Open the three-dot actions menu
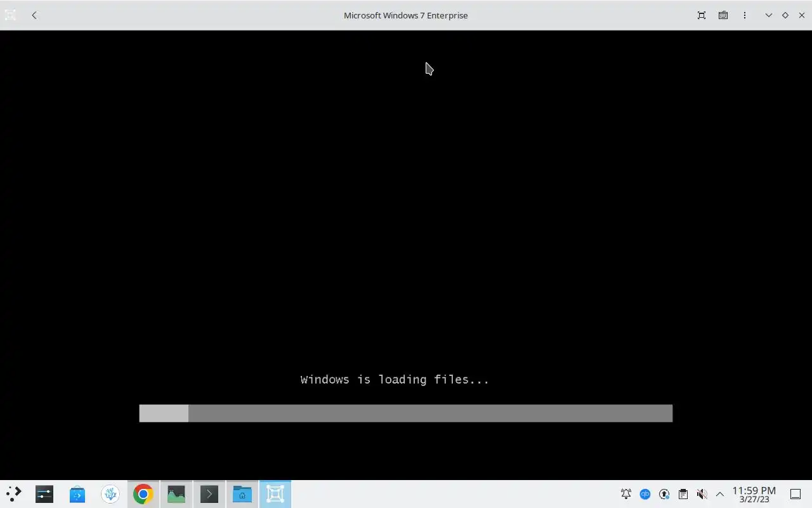Image resolution: width=812 pixels, height=508 pixels. tap(745, 15)
